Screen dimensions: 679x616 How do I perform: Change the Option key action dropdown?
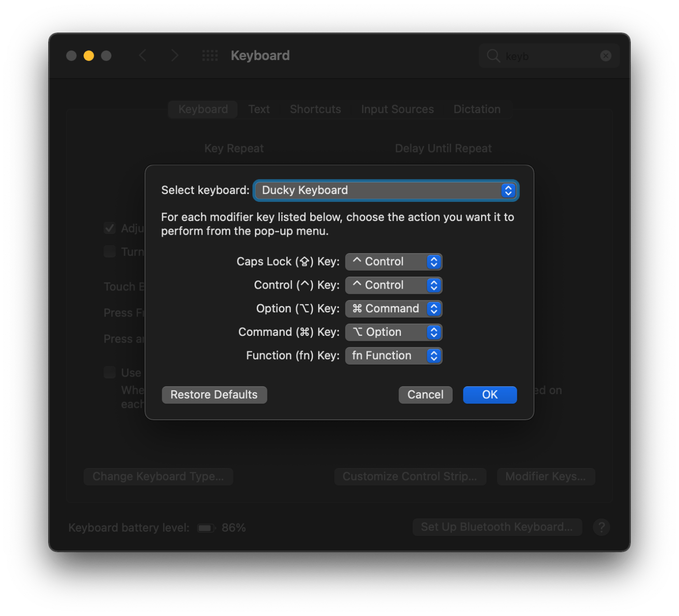click(393, 308)
